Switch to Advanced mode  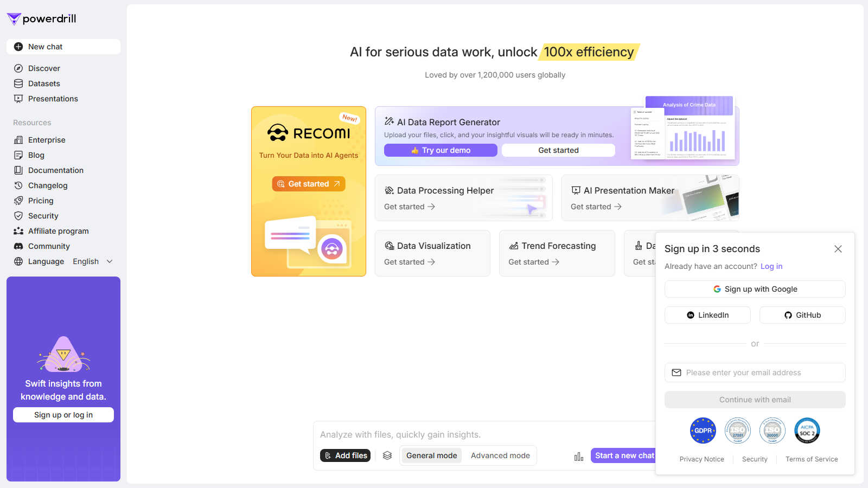(500, 455)
